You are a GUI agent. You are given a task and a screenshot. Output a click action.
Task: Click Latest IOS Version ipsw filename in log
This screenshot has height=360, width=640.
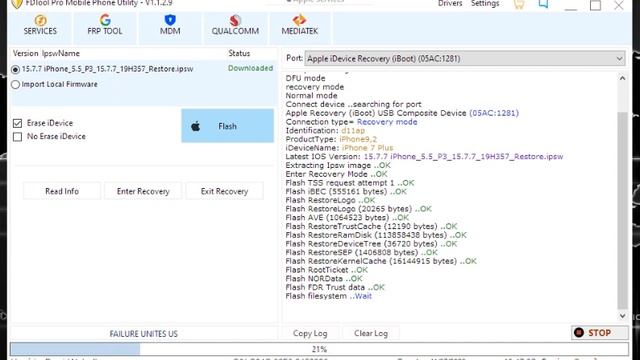tap(463, 156)
